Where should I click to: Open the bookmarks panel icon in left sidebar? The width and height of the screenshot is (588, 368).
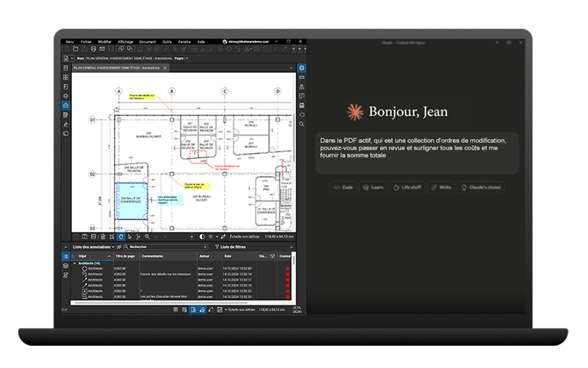coord(65,87)
